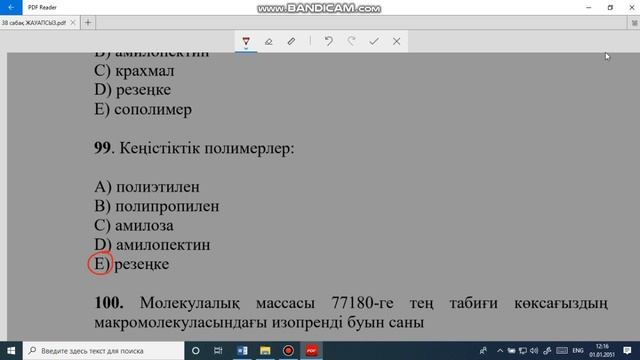This screenshot has height=360, width=640.
Task: Select the red pen annotation tool
Action: point(246,41)
